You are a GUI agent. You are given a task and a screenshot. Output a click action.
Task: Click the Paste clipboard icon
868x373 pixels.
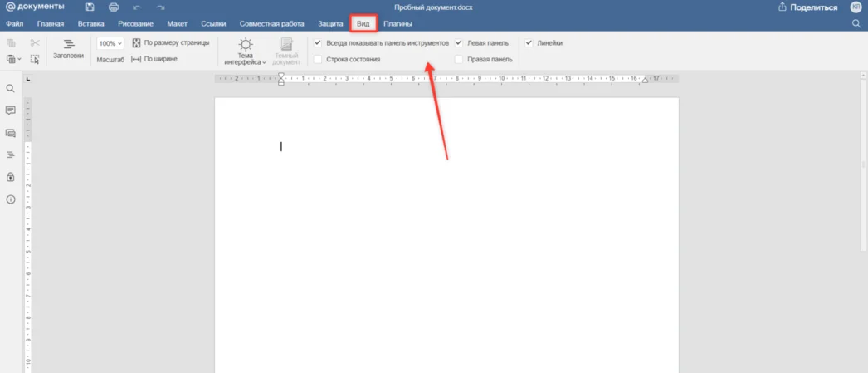pos(10,59)
